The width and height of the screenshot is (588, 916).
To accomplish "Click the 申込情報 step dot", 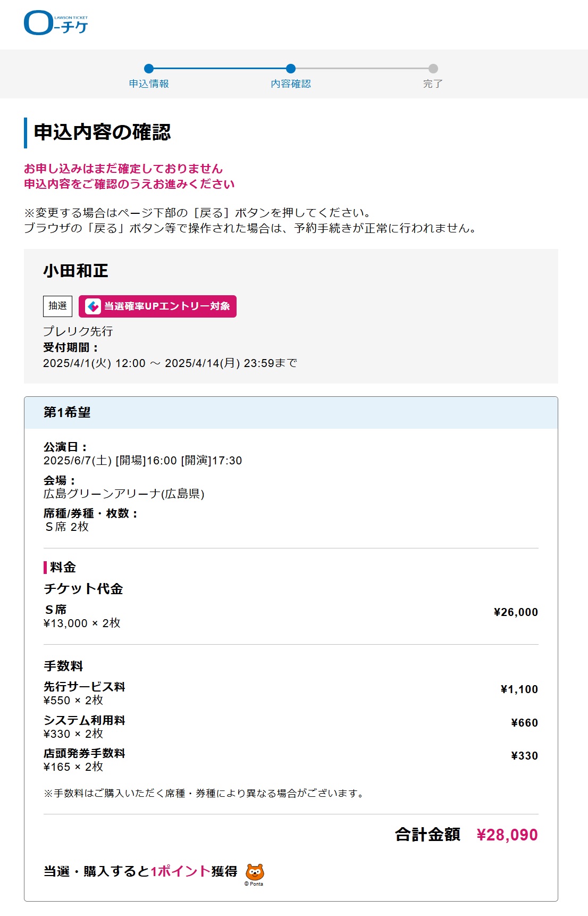I will pyautogui.click(x=149, y=69).
